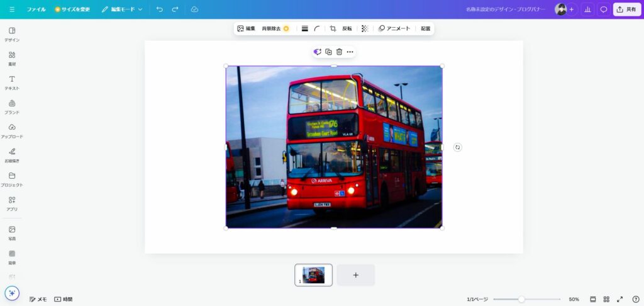The width and height of the screenshot is (644, 306).
Task: Open the 配置 position option
Action: [426, 28]
